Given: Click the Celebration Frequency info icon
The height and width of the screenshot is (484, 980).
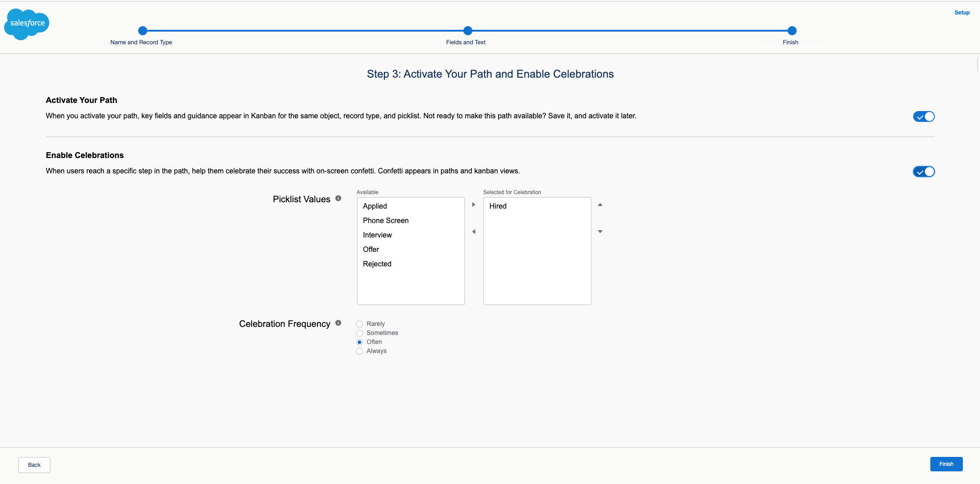Looking at the screenshot, I should [x=338, y=323].
